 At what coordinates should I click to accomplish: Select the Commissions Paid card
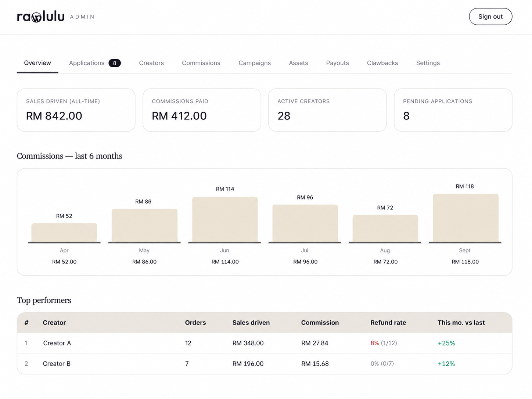click(202, 110)
